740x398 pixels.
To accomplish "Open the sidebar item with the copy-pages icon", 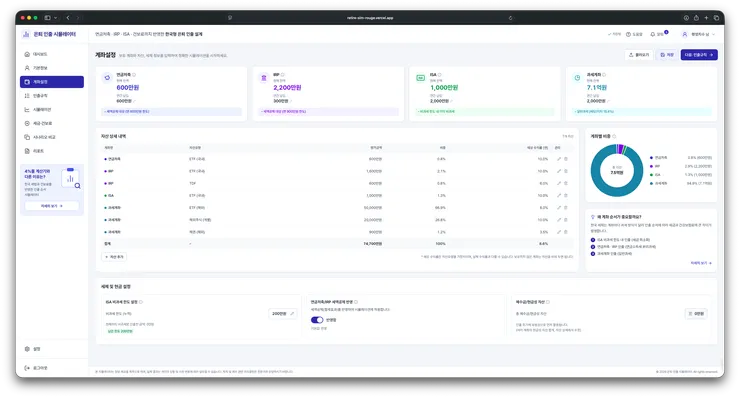I will [x=52, y=137].
